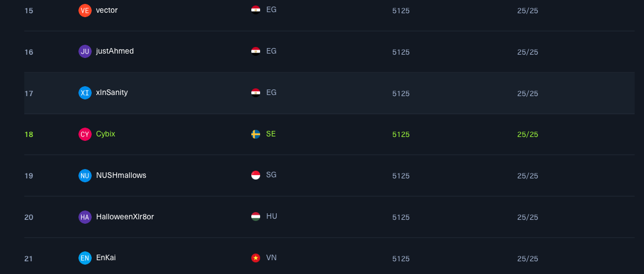Open the justAhmed username link
The width and height of the screenshot is (644, 274).
point(115,51)
